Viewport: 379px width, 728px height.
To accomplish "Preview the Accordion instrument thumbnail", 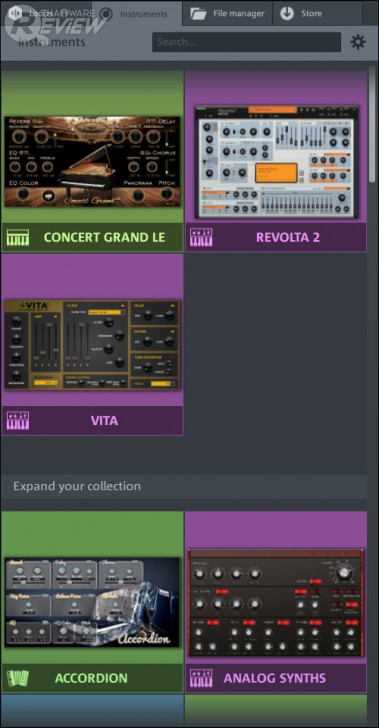I will [x=92, y=602].
